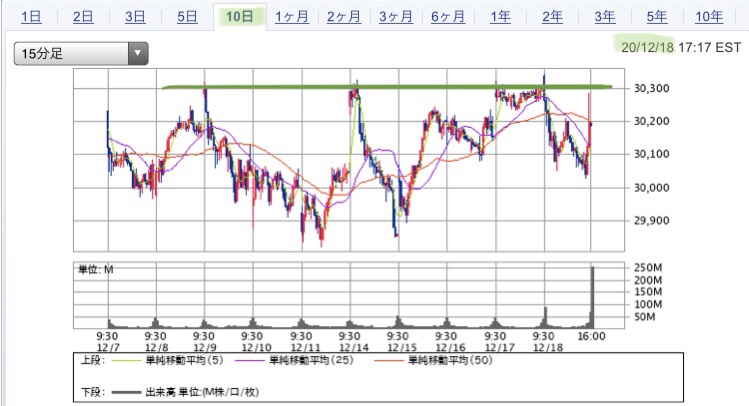Open the 2ヶ月 chart range
This screenshot has height=406, width=749.
[344, 17]
